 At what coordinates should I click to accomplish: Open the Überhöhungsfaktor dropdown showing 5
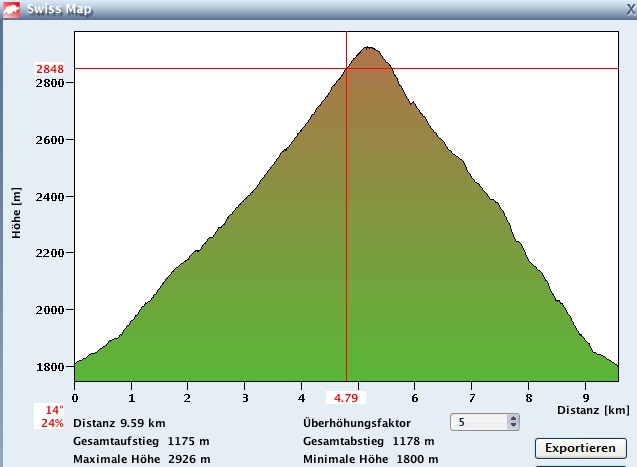click(x=485, y=423)
